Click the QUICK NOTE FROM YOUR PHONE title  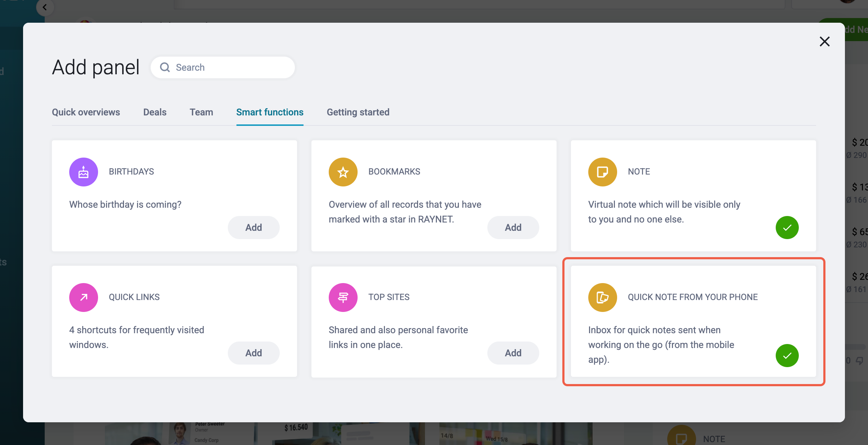[x=693, y=297]
